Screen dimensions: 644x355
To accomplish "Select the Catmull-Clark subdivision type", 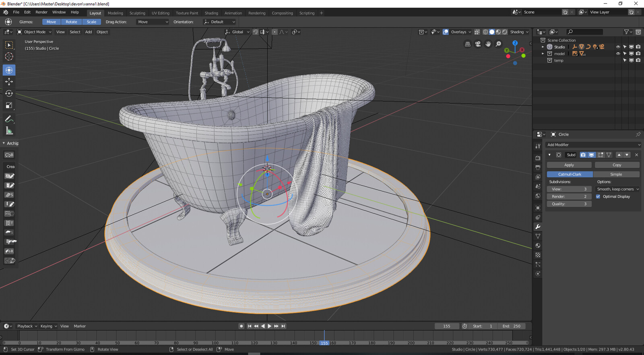I will click(x=570, y=174).
